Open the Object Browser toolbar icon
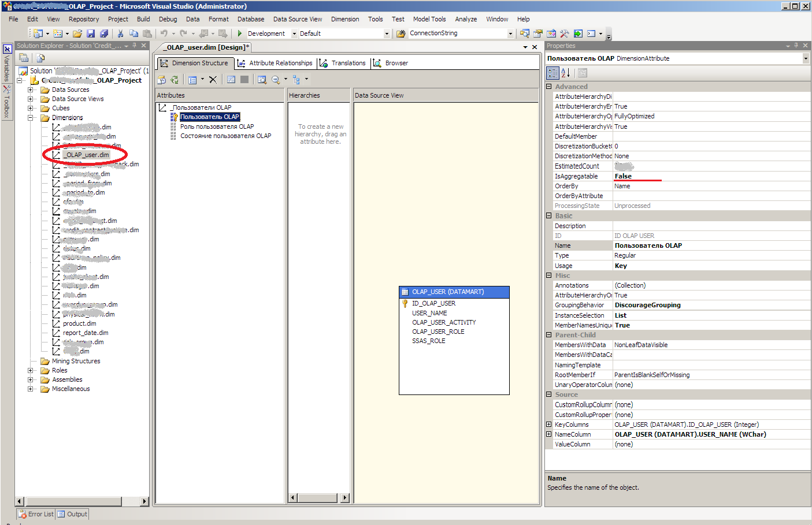 point(551,33)
